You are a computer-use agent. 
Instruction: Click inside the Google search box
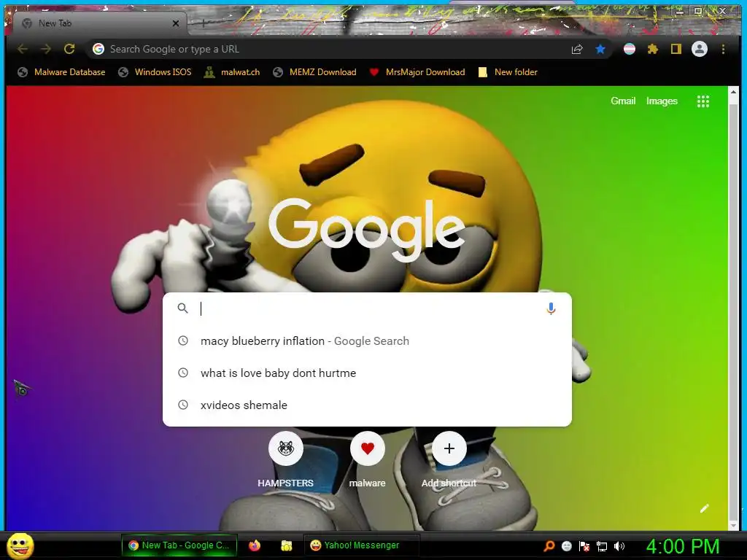pyautogui.click(x=367, y=308)
